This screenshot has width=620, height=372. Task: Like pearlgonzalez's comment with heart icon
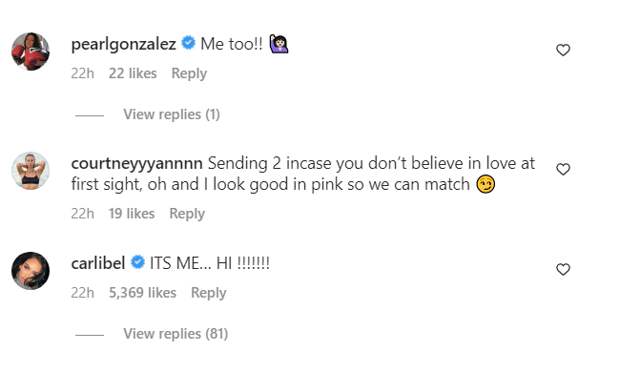(563, 50)
